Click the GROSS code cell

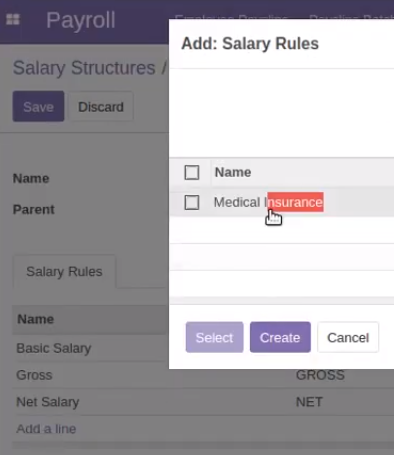(x=320, y=375)
